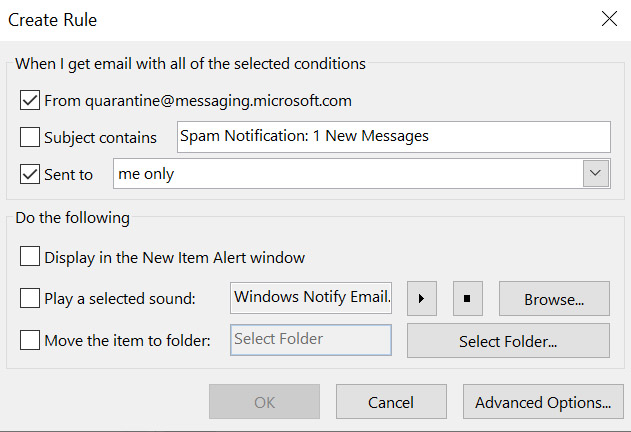Play the selected notification sound
Image resolution: width=631 pixels, height=432 pixels.
422,298
